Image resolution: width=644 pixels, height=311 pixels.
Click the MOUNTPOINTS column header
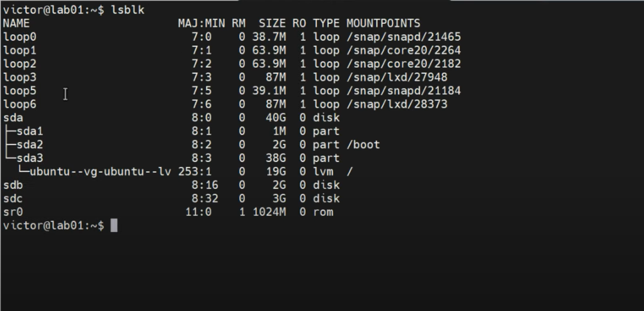383,23
